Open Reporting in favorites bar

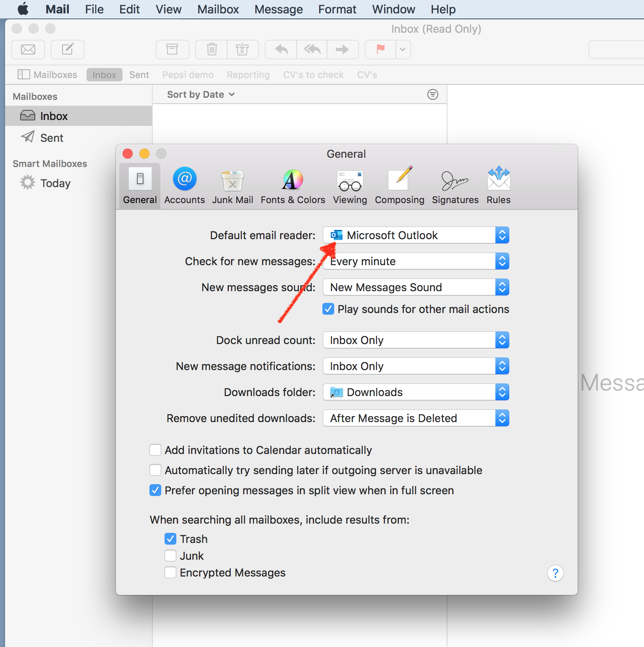tap(248, 75)
